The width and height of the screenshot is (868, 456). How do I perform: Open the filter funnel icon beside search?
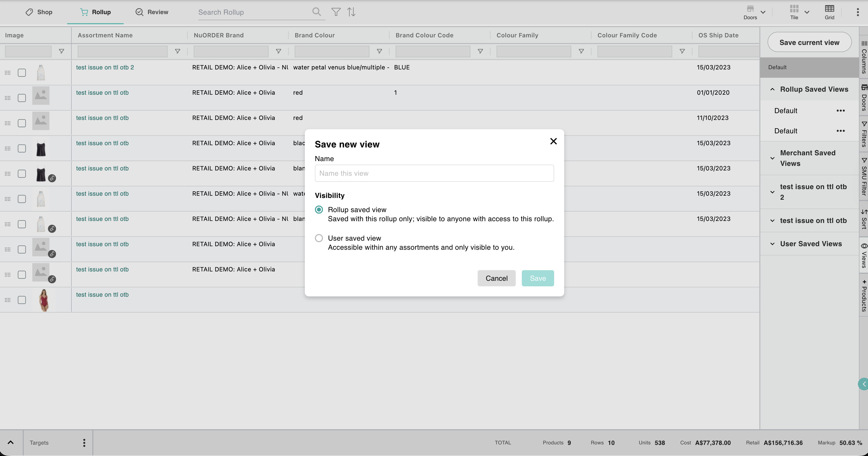(x=336, y=12)
